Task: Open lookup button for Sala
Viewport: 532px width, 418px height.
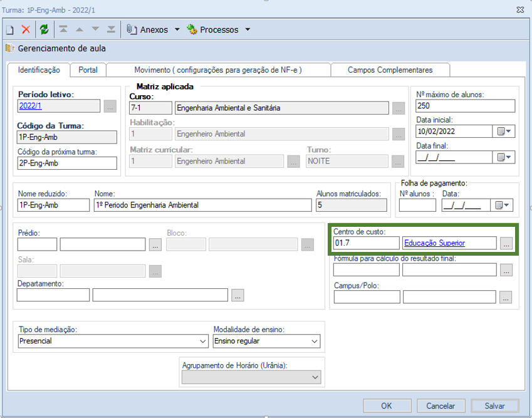Action: (x=155, y=271)
